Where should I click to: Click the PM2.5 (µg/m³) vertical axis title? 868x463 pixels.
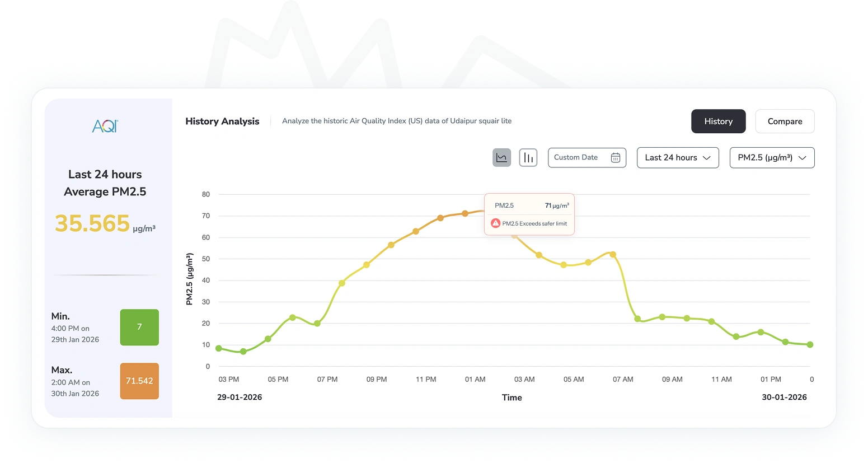click(189, 279)
